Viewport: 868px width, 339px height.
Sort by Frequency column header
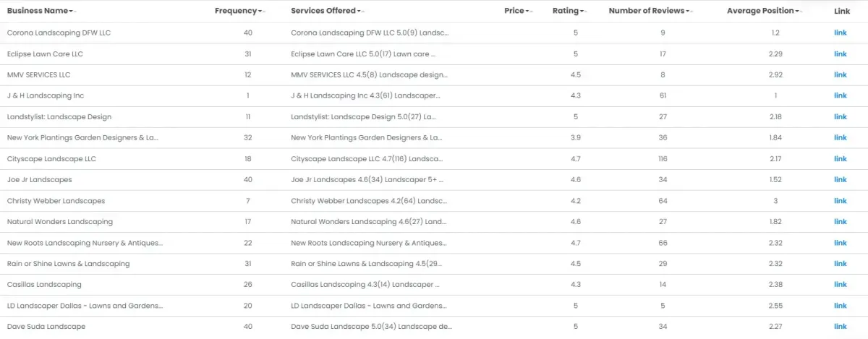click(x=237, y=11)
